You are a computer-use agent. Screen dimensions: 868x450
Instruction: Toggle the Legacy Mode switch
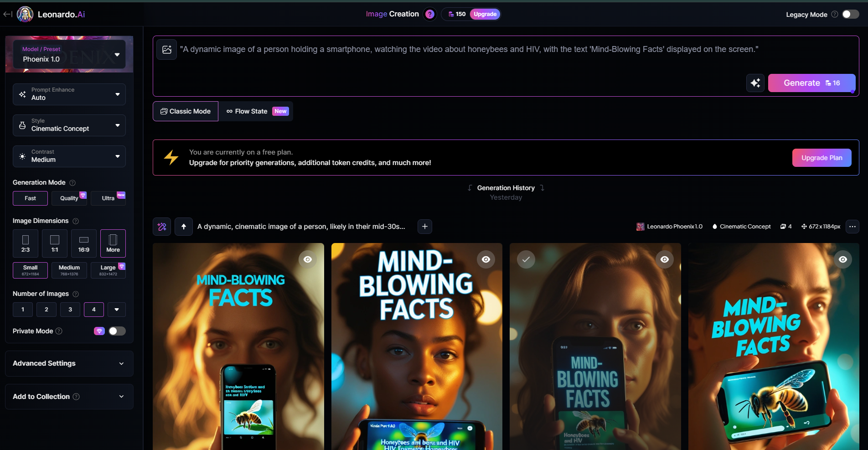pos(851,14)
